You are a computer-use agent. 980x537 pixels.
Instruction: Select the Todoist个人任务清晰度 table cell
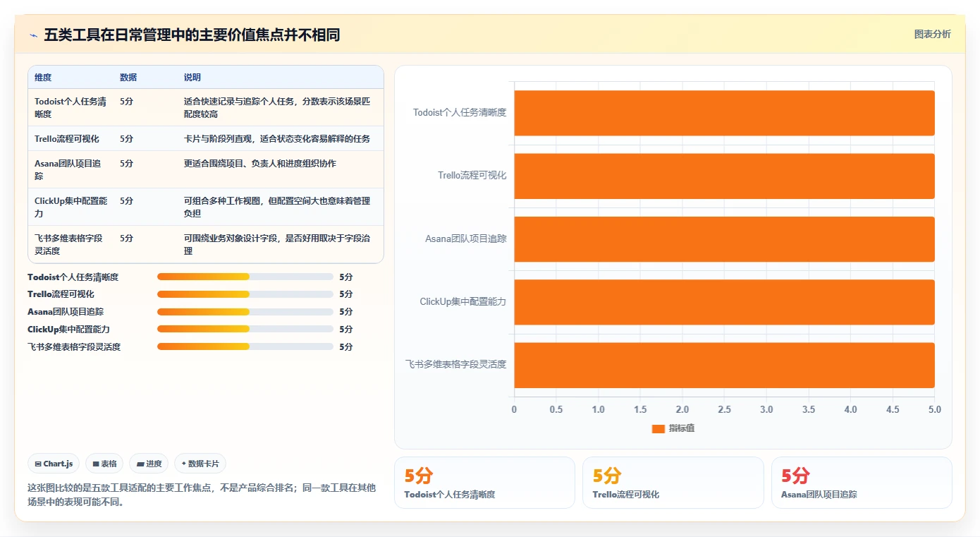click(71, 108)
